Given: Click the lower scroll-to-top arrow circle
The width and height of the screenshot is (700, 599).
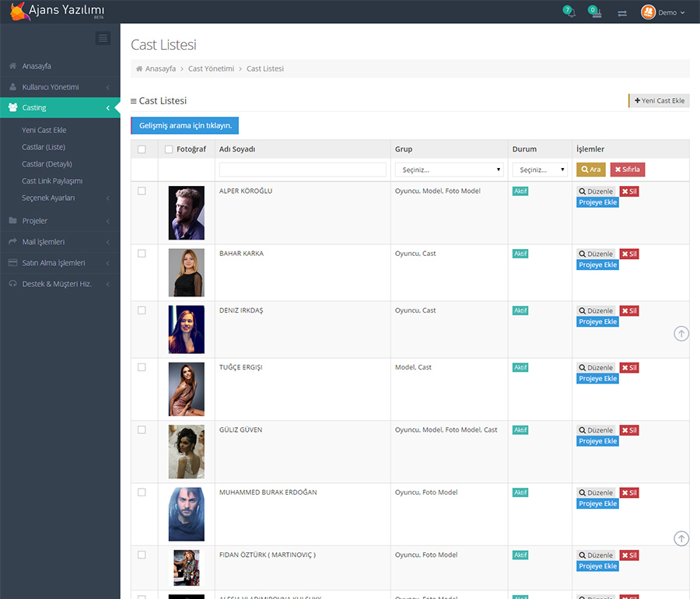Looking at the screenshot, I should coord(681,539).
